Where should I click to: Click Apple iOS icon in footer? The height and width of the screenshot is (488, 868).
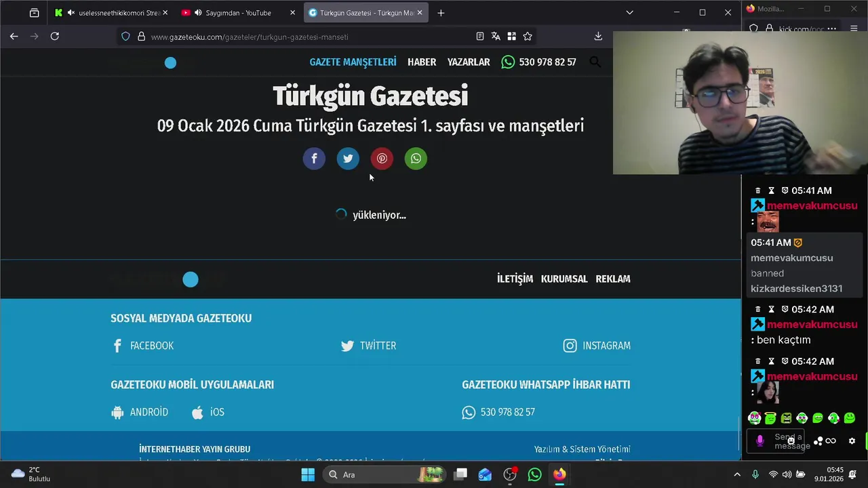pyautogui.click(x=197, y=412)
